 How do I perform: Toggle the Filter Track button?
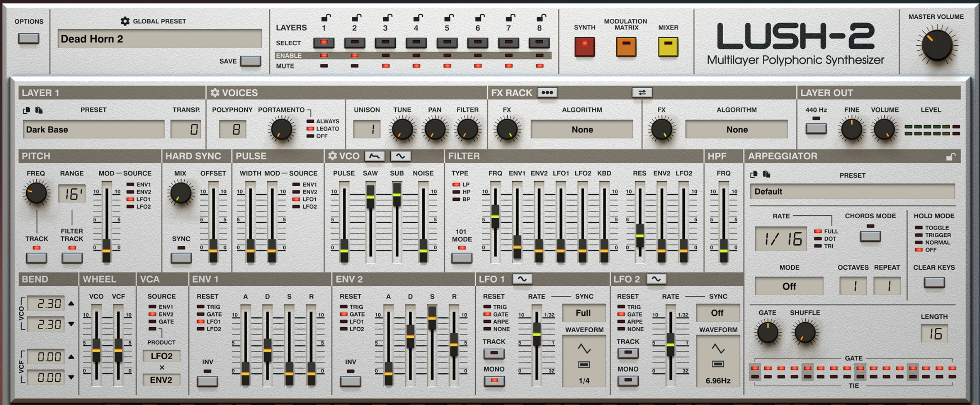pos(72,258)
